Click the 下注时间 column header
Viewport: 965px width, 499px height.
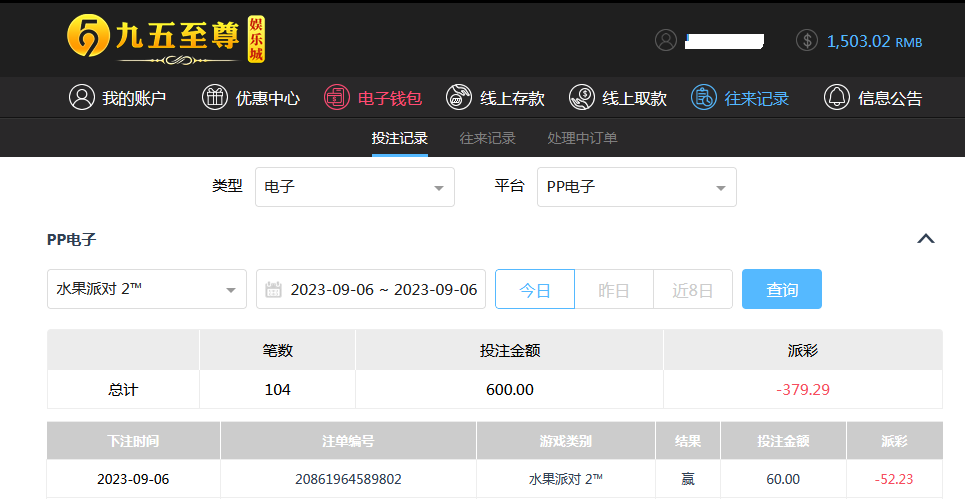134,441
